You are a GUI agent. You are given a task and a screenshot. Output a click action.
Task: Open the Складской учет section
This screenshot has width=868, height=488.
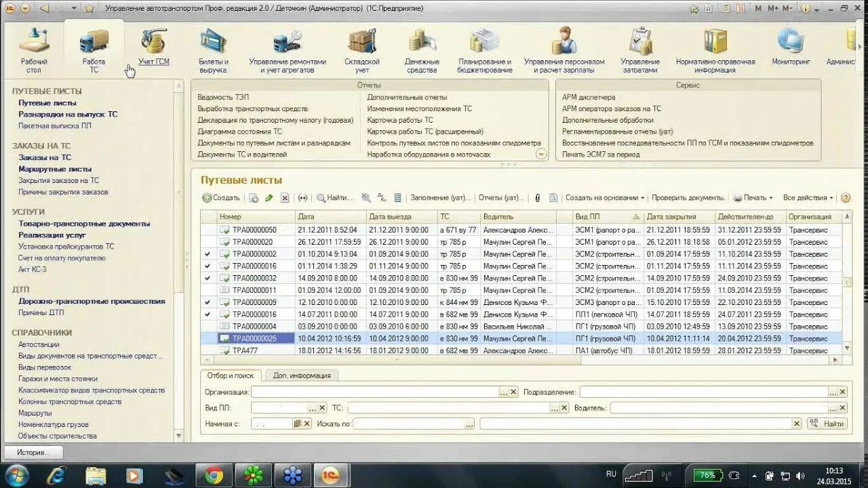tap(362, 51)
